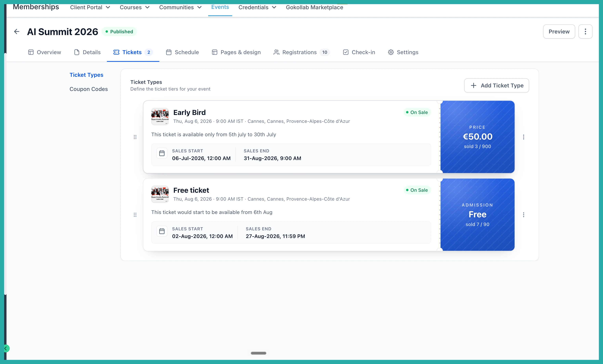Click Free ticket On Sale badge
Screen dimensions: 603x364
pos(417,190)
